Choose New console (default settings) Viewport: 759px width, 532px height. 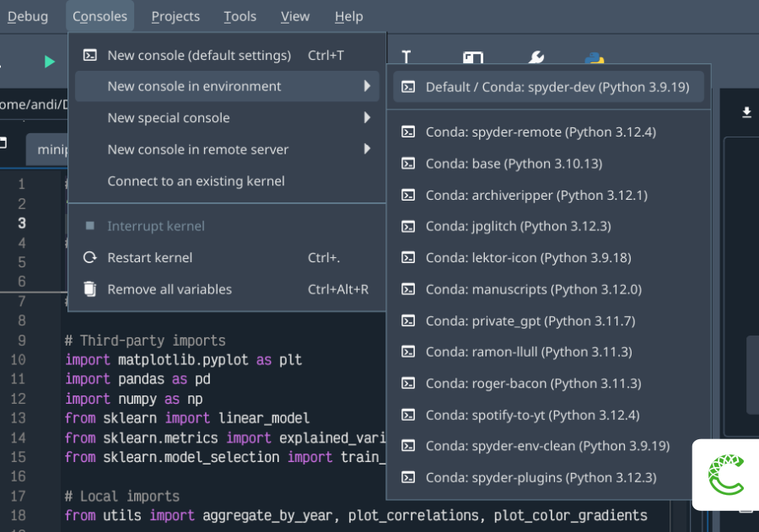(227, 55)
